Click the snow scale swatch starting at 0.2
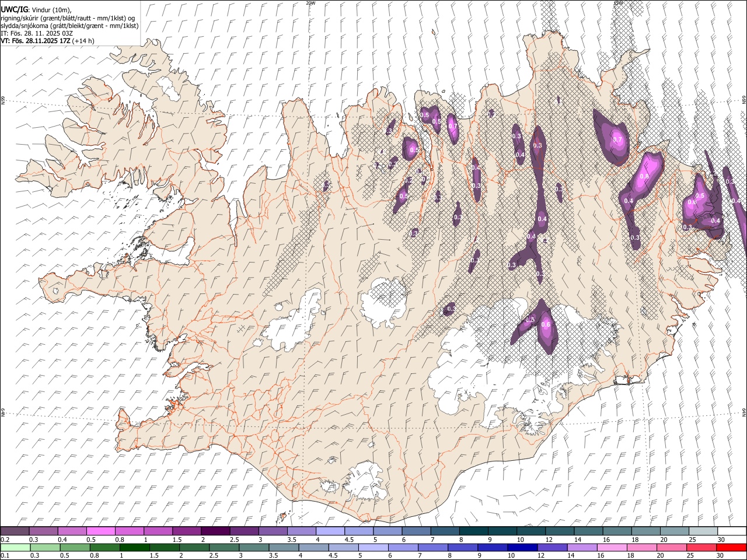This screenshot has width=747, height=560. (15, 531)
